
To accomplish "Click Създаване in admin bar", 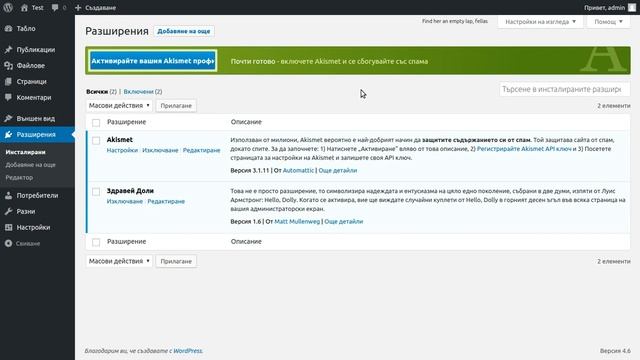I will pos(100,7).
